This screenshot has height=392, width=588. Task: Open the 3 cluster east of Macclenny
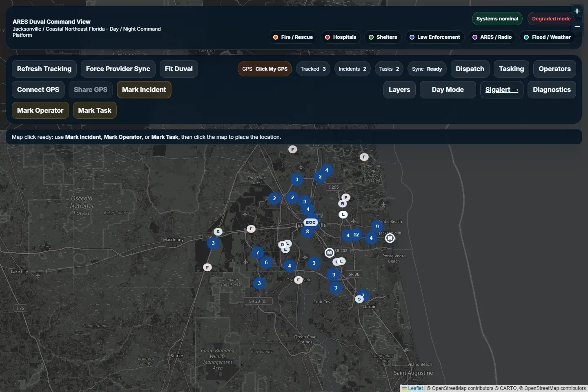point(213,243)
